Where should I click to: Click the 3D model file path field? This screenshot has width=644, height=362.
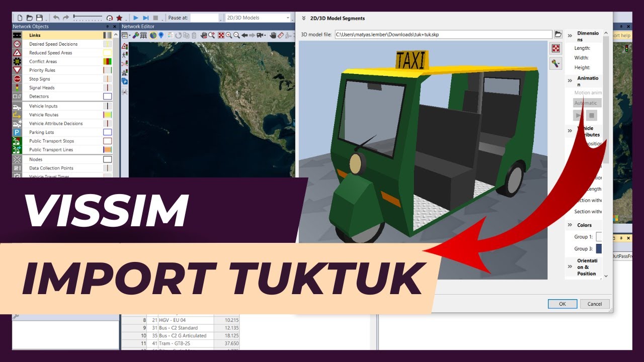[x=443, y=35]
